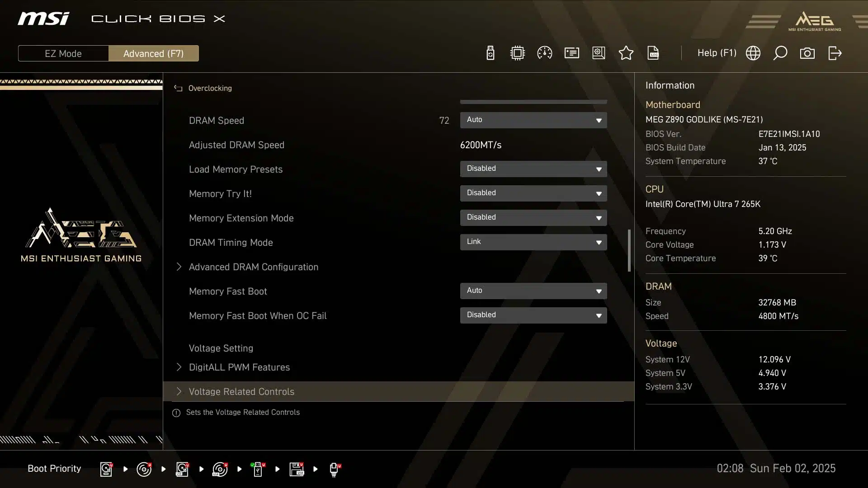Click help text Sets the Voltage Related Controls
Screen dimensions: 868x488
(243, 412)
